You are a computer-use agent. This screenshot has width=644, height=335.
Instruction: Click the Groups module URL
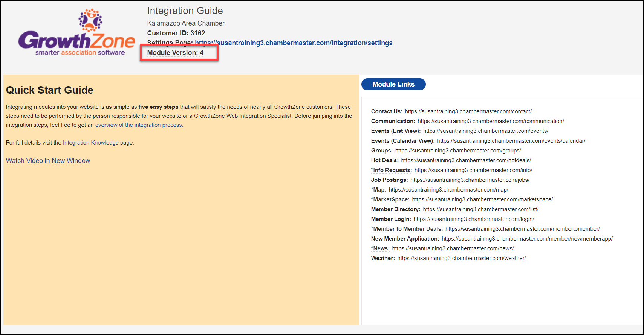(x=458, y=151)
